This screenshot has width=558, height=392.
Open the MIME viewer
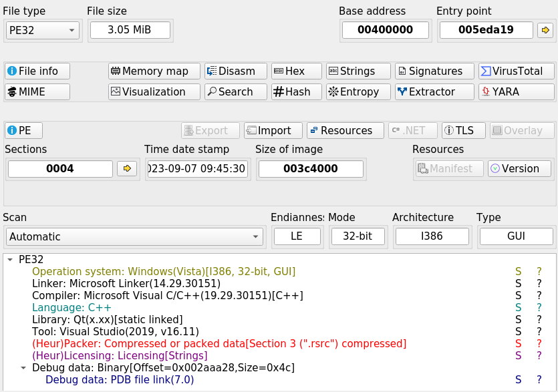click(37, 91)
